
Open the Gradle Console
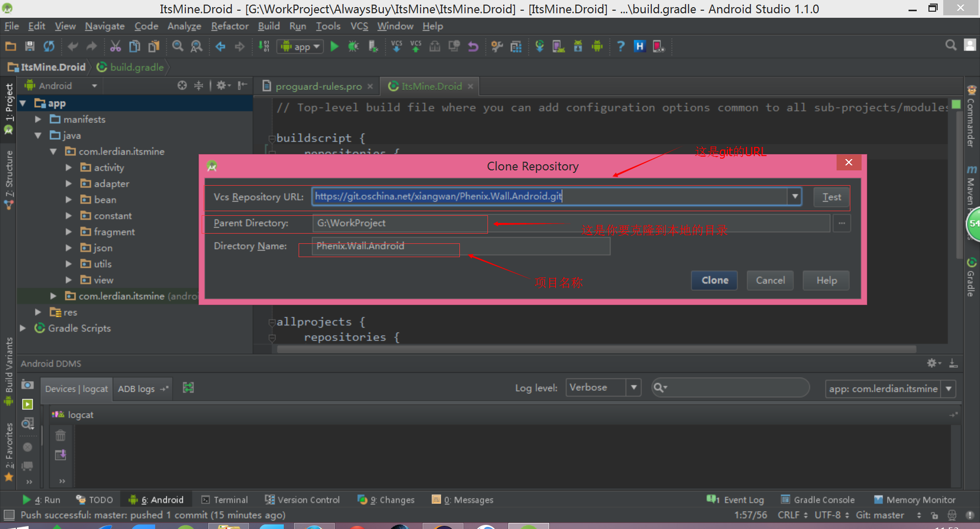click(x=818, y=500)
